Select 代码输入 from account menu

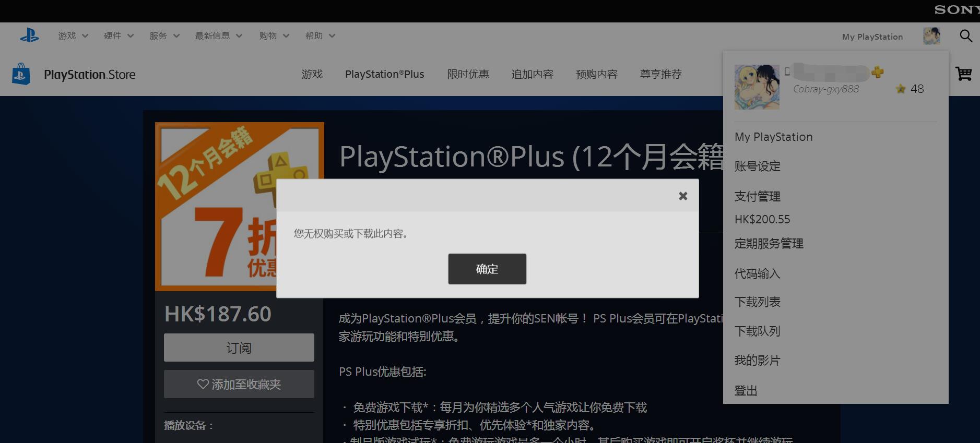(757, 273)
